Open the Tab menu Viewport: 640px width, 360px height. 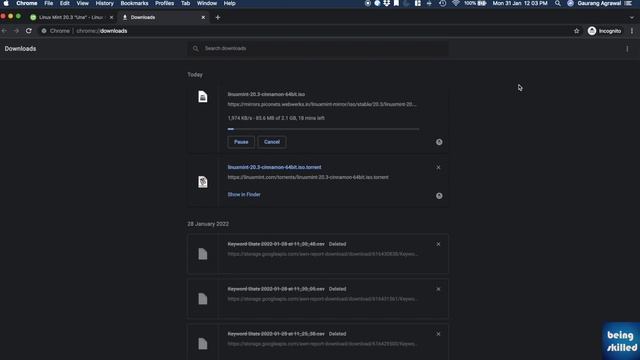185,3
